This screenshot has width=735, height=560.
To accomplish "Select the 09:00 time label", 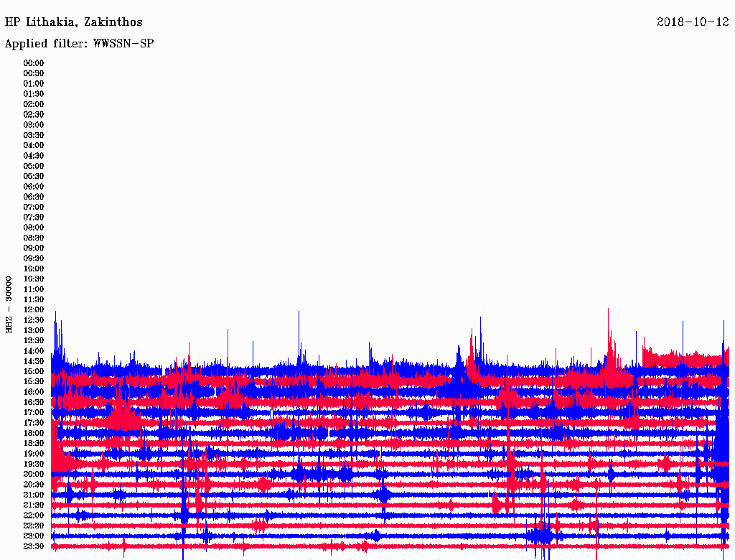I will [x=34, y=248].
